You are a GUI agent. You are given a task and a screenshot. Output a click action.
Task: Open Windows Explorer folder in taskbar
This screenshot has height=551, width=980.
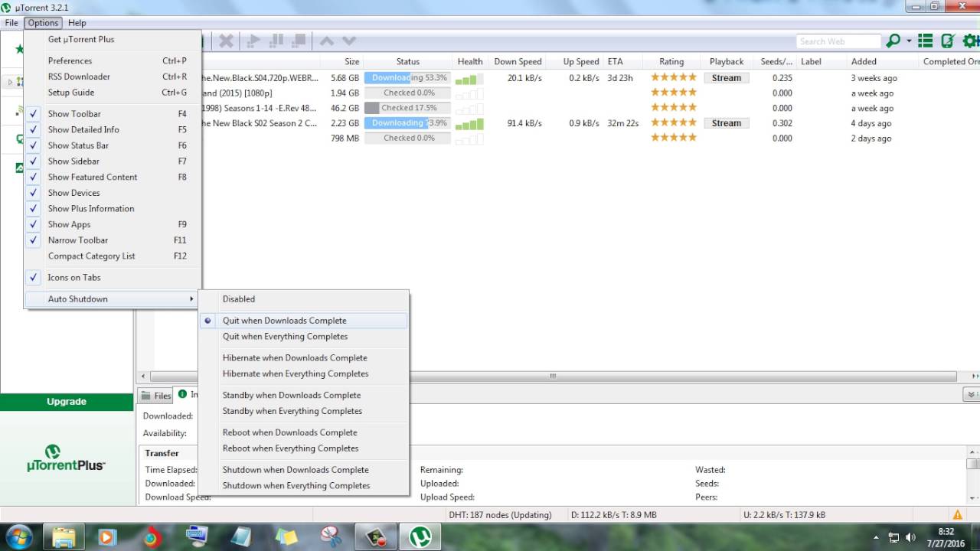64,537
